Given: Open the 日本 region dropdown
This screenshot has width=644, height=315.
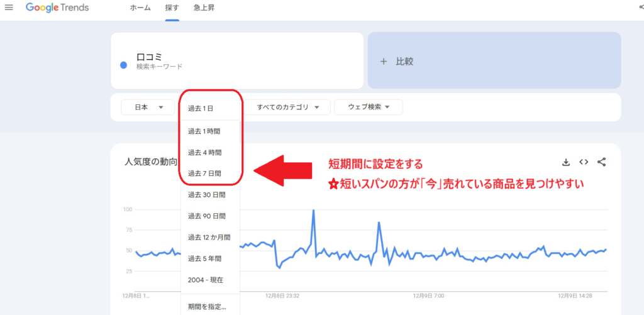Looking at the screenshot, I should (147, 108).
